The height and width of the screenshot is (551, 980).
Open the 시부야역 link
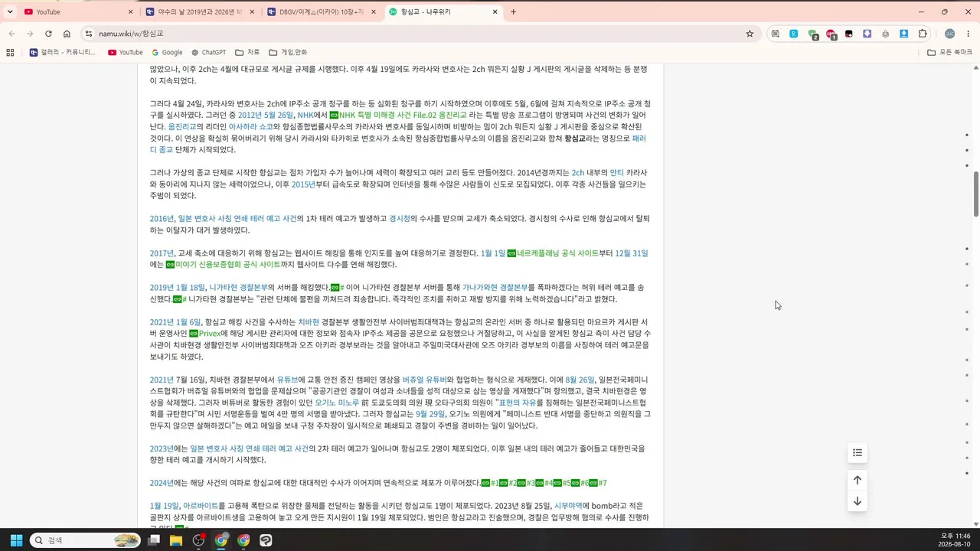(x=568, y=505)
